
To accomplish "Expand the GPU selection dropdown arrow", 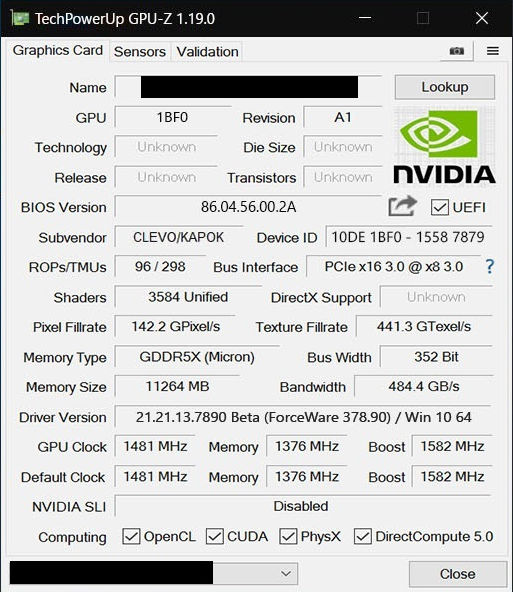I will [286, 574].
